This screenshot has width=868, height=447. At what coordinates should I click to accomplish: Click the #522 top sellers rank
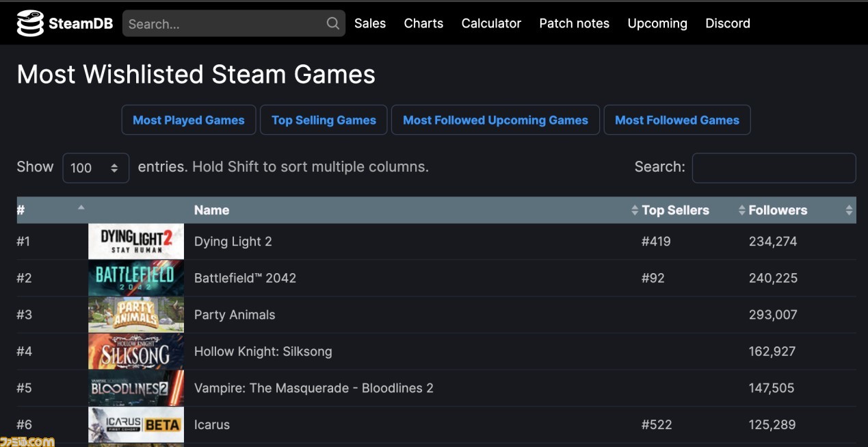(x=657, y=424)
